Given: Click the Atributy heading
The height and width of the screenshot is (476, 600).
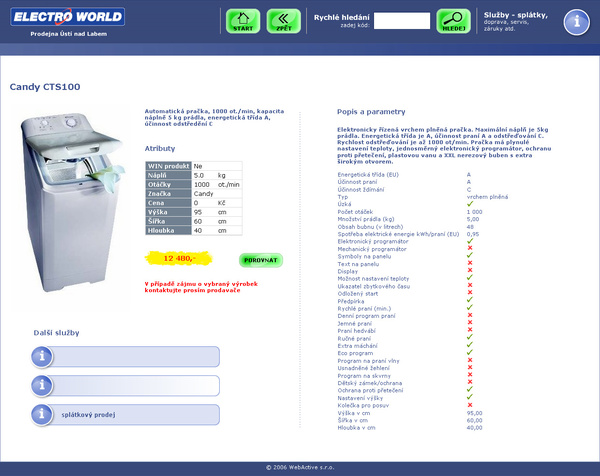Looking at the screenshot, I should [160, 148].
